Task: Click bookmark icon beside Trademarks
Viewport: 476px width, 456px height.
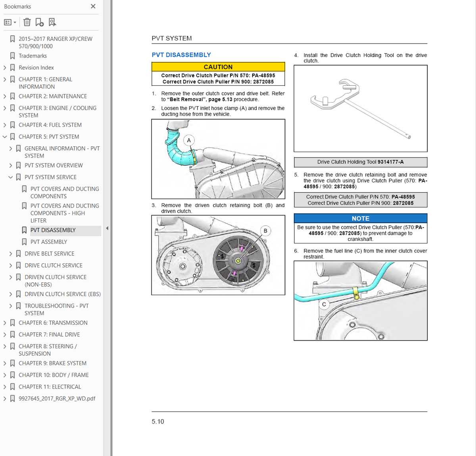Action: [x=13, y=56]
